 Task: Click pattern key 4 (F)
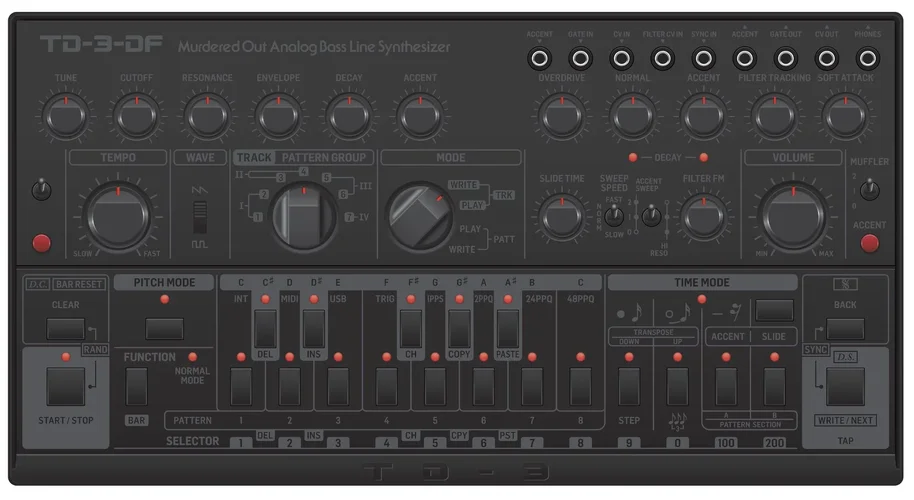coord(386,386)
